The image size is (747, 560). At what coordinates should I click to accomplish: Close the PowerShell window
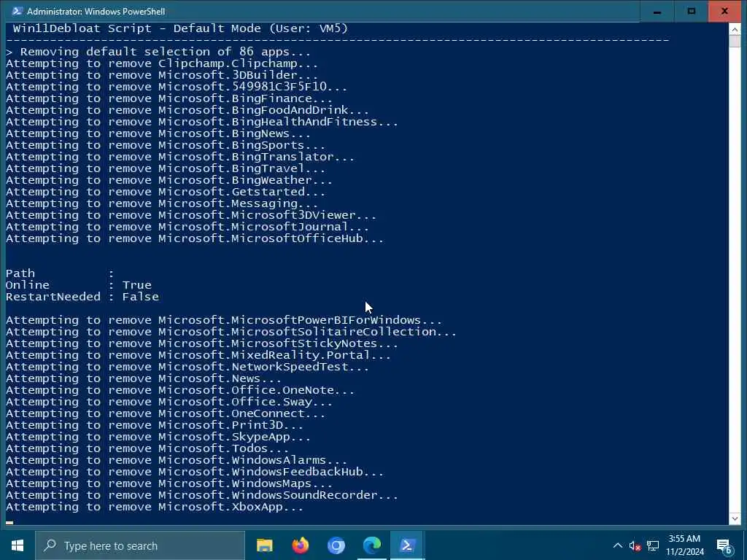click(724, 11)
